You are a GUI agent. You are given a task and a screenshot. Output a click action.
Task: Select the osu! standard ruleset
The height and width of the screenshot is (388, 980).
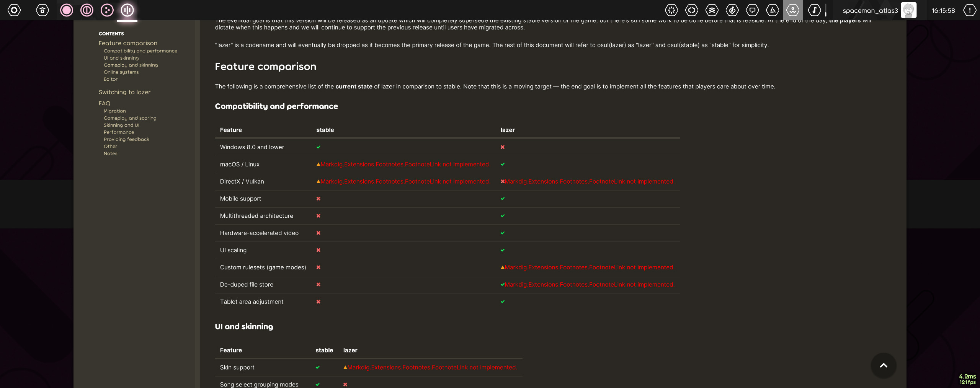[x=67, y=10]
